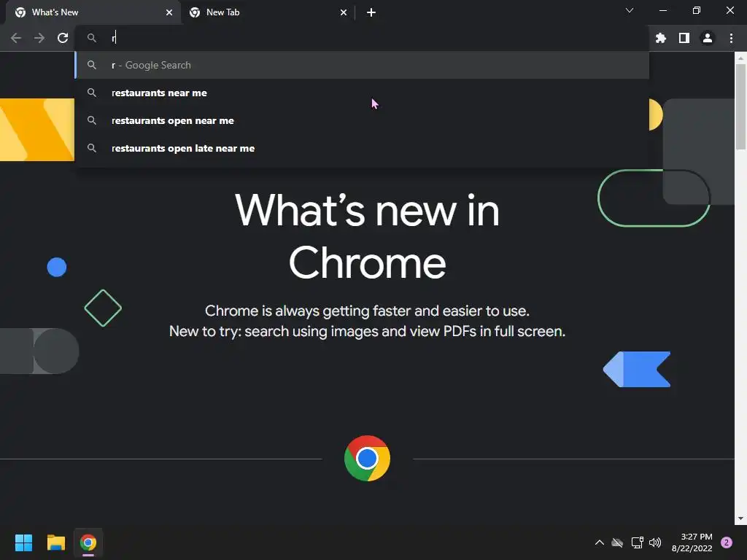Viewport: 747px width, 560px height.
Task: Click the scrollbar down arrow
Action: (x=740, y=518)
